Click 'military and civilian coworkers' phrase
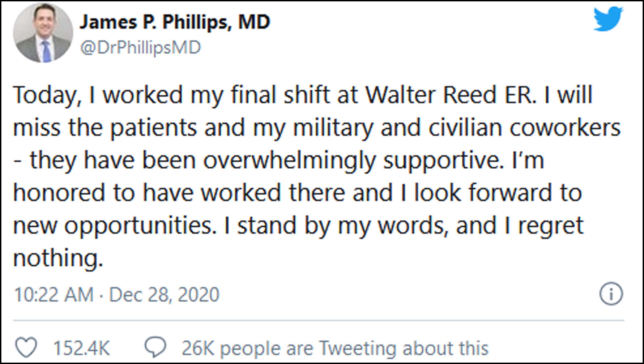Viewport: 644px width, 364px height. coord(456,128)
